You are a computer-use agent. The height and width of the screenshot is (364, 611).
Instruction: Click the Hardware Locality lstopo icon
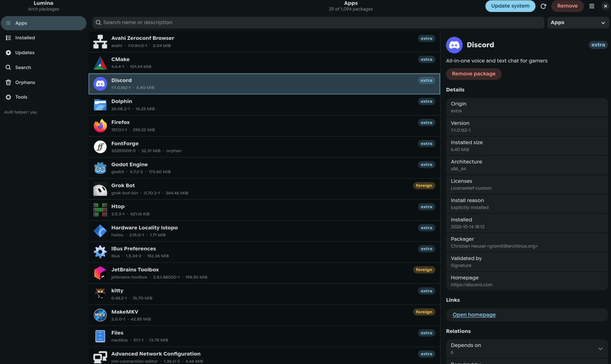(x=100, y=231)
